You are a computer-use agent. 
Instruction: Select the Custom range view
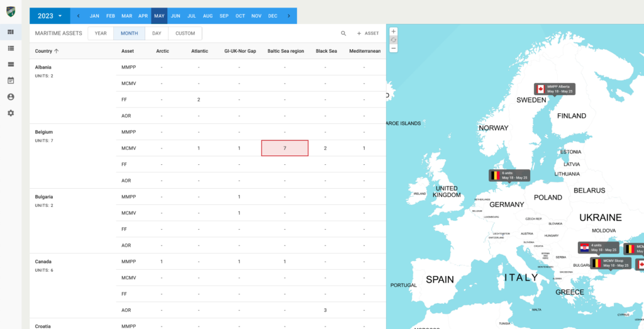click(x=185, y=33)
